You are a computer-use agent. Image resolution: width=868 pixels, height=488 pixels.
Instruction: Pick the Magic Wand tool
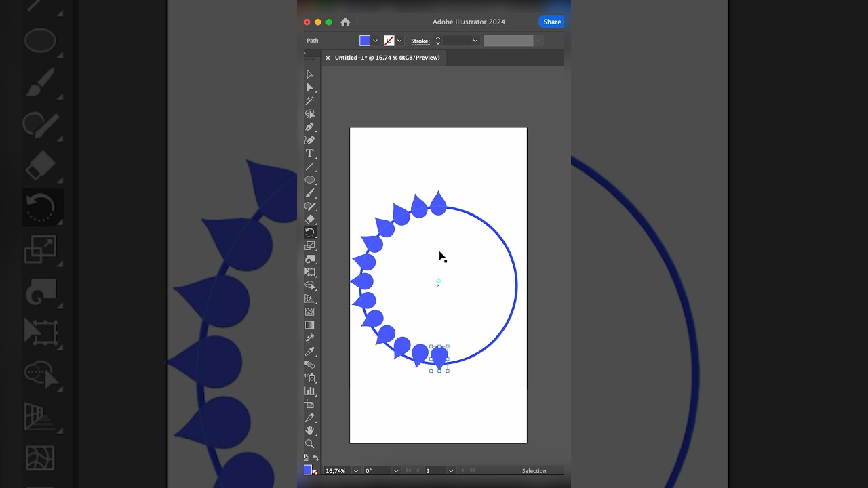(x=310, y=101)
